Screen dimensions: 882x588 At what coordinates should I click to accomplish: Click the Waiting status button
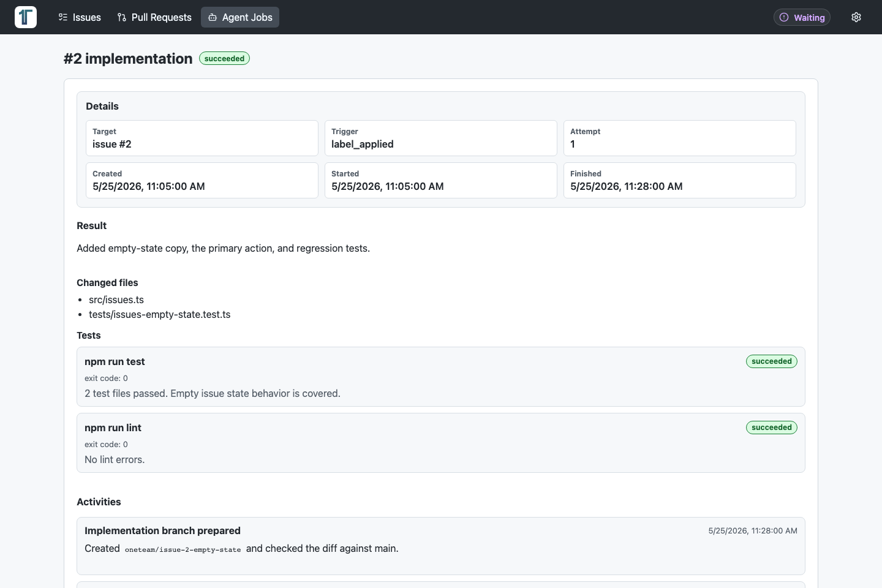[x=802, y=17]
